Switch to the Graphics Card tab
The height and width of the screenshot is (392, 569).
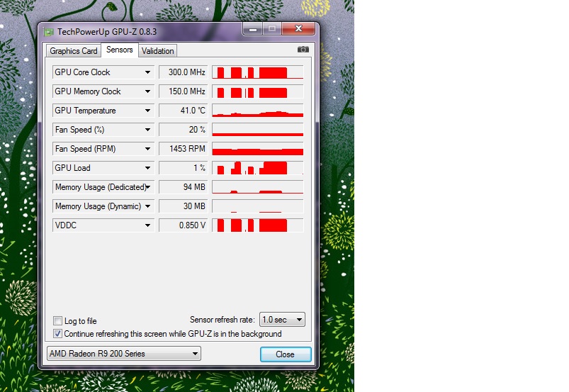pos(74,51)
